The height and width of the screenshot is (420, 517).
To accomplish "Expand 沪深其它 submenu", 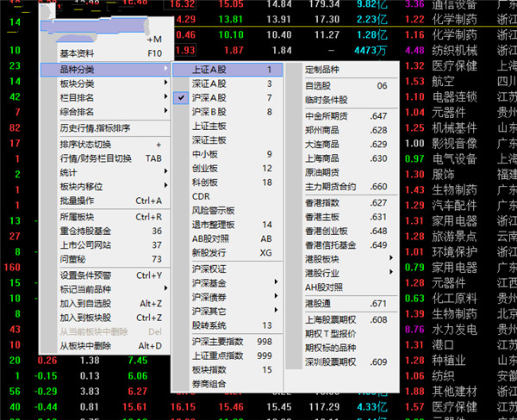I will pyautogui.click(x=227, y=312).
